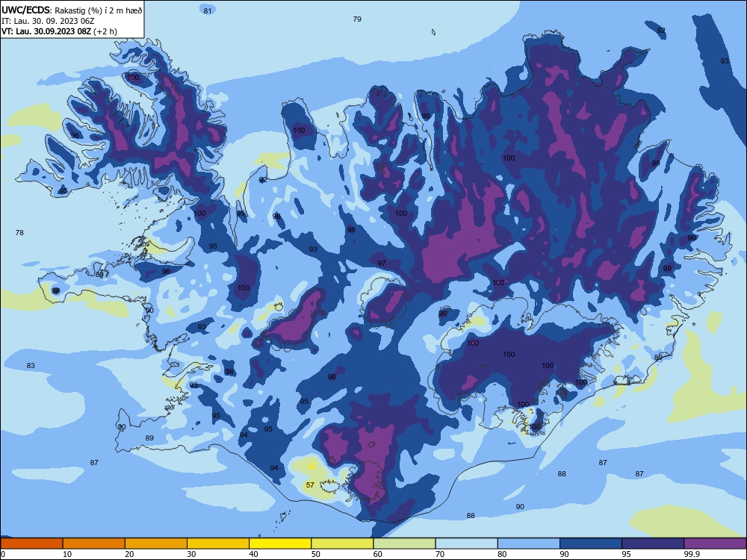Screen dimensions: 747x560
Task: Click the 97 humidity value on the map
Action: tap(382, 263)
